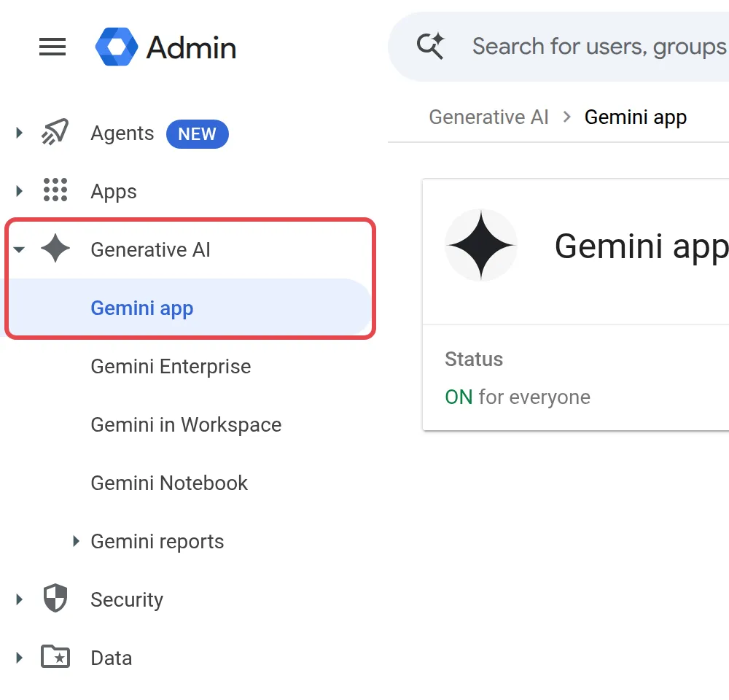Click the NEW badge beside Agents

tap(197, 134)
